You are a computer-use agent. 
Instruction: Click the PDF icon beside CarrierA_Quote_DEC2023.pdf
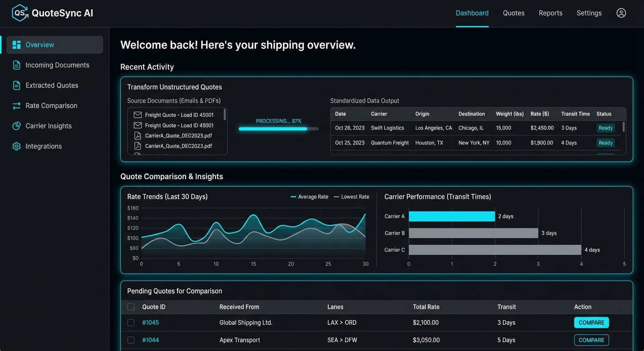[138, 146]
